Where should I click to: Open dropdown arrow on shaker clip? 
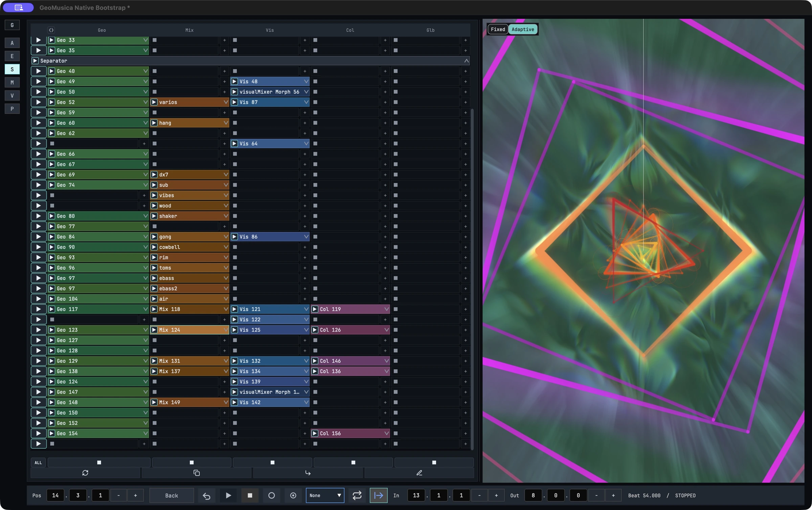pos(225,216)
